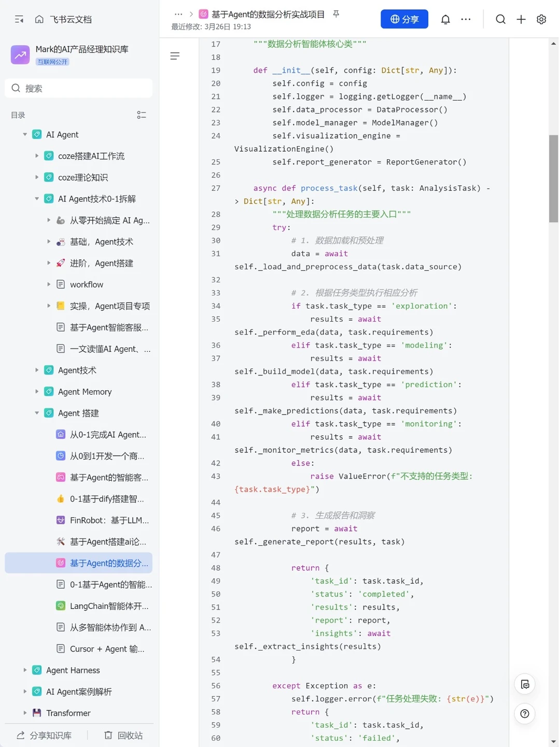The height and width of the screenshot is (747, 560).
Task: Click the vertical scrollbar thumb
Action: [x=553, y=178]
